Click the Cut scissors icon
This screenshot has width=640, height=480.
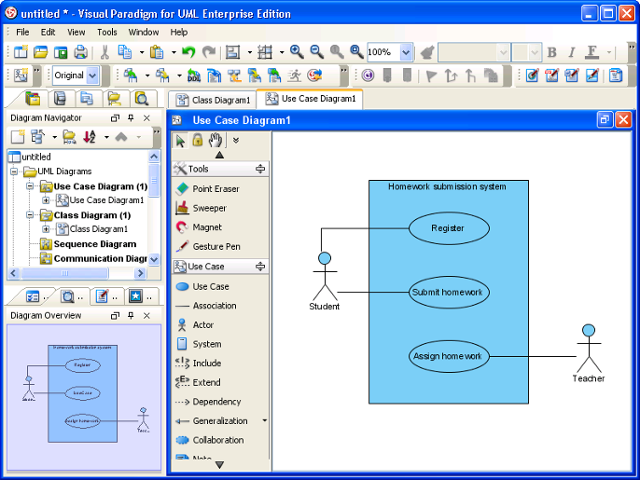[105, 52]
